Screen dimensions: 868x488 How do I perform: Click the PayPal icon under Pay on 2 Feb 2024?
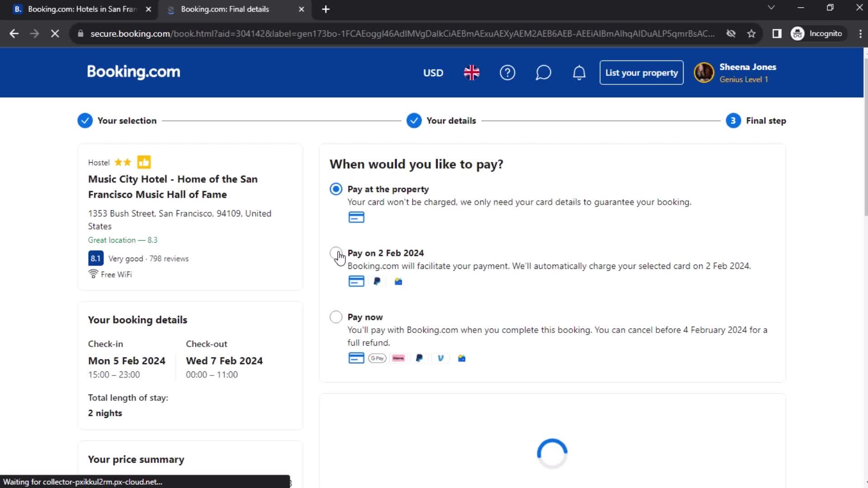pyautogui.click(x=377, y=282)
